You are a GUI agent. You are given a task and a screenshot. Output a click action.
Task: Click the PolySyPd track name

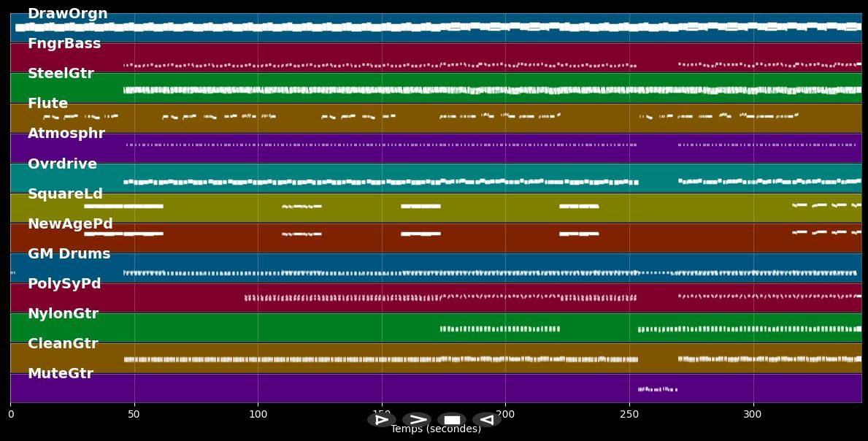point(64,284)
